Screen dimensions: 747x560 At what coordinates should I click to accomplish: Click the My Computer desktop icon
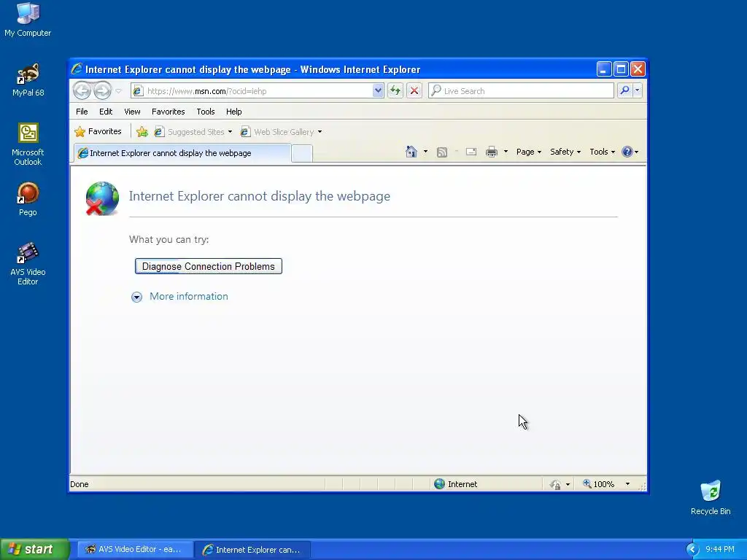tap(28, 19)
